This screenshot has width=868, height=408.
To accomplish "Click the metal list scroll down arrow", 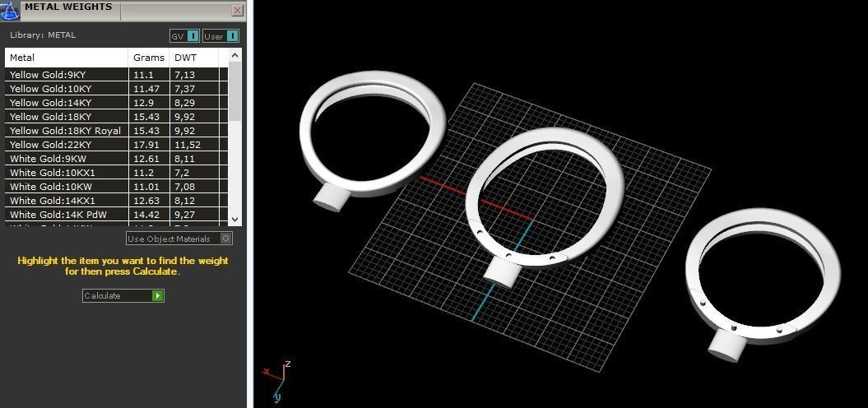I will (234, 220).
